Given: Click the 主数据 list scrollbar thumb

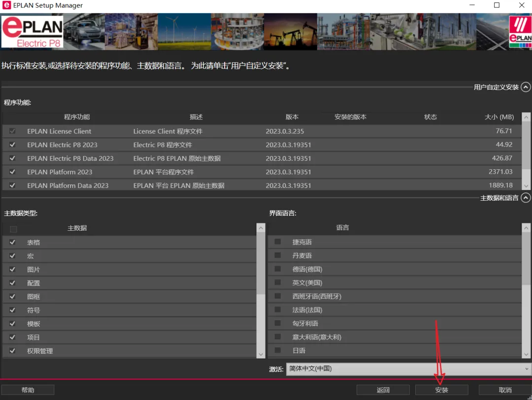Looking at the screenshot, I should click(x=261, y=263).
